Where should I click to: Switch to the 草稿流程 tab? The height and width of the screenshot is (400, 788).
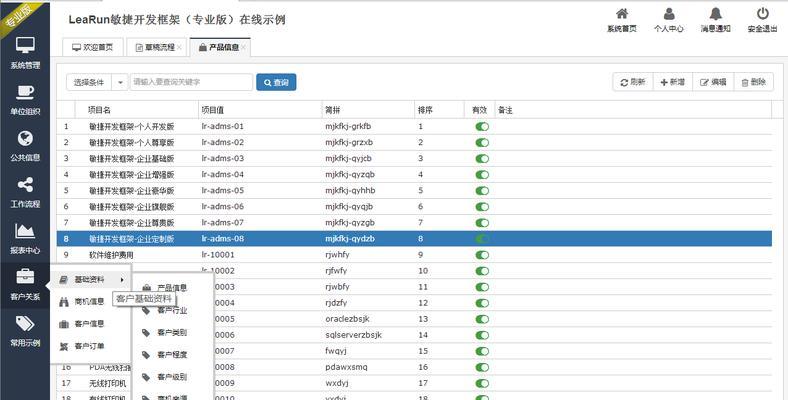pos(155,47)
